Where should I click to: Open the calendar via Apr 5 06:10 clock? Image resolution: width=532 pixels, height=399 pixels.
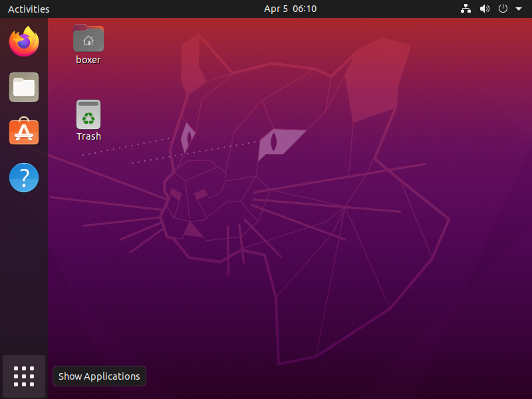[x=290, y=9]
